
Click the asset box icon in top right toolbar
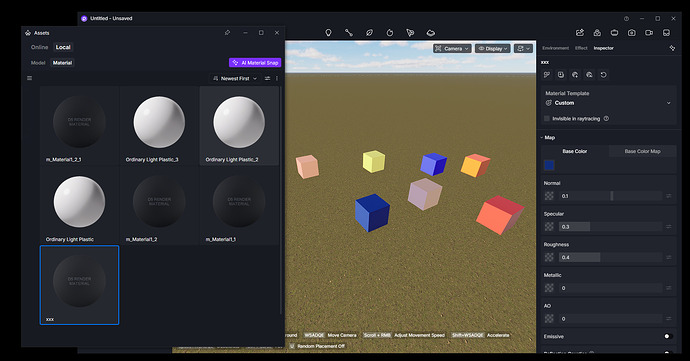597,33
